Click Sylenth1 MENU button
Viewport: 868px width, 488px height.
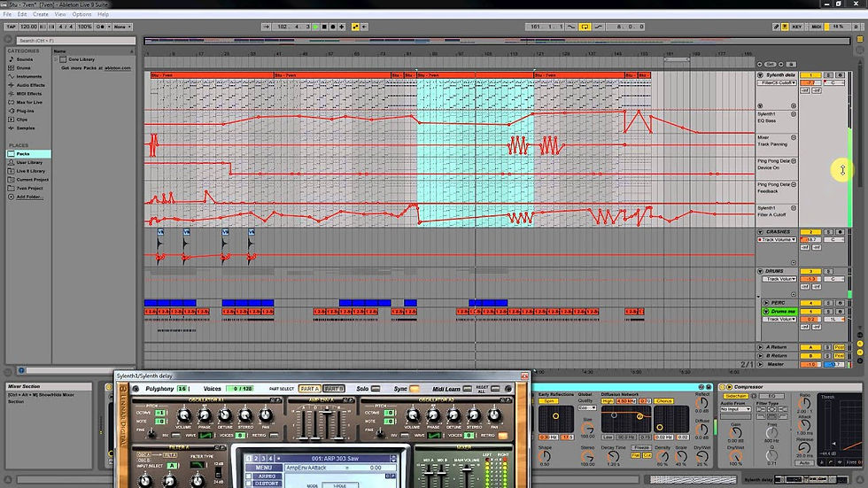[x=264, y=468]
